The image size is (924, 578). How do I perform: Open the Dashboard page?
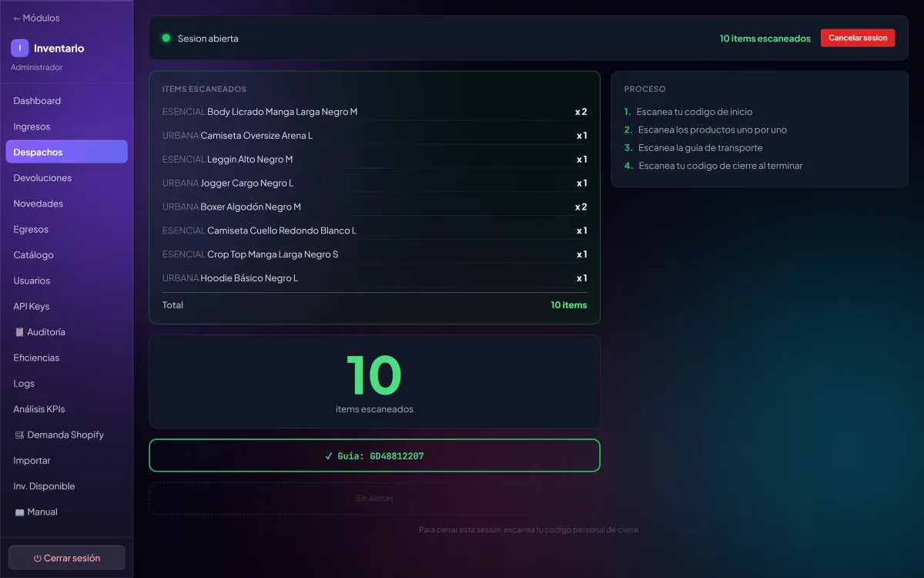(x=66, y=101)
